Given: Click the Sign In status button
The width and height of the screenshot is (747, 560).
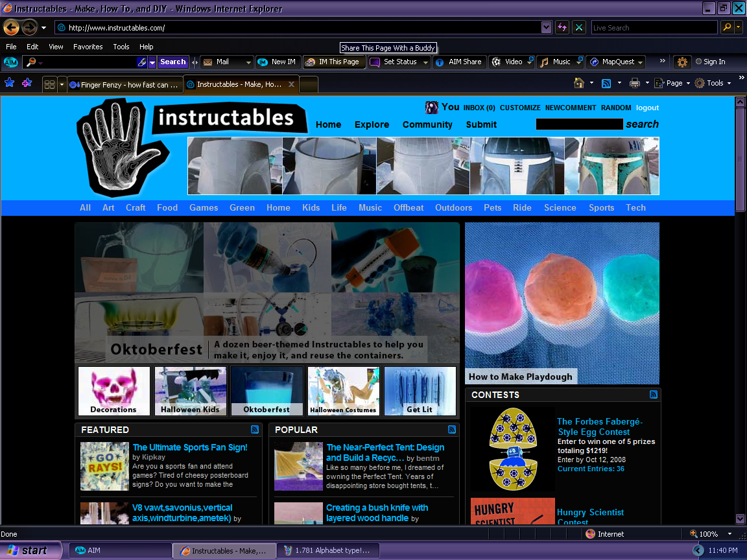Looking at the screenshot, I should click(x=710, y=62).
